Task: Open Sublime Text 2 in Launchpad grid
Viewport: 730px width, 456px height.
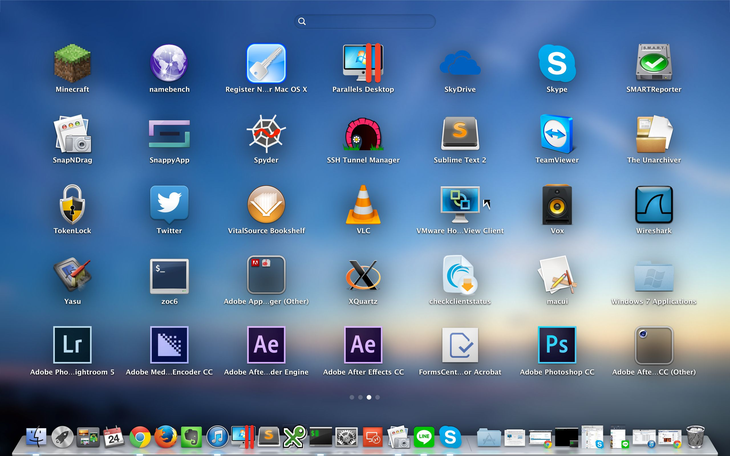Action: click(460, 134)
